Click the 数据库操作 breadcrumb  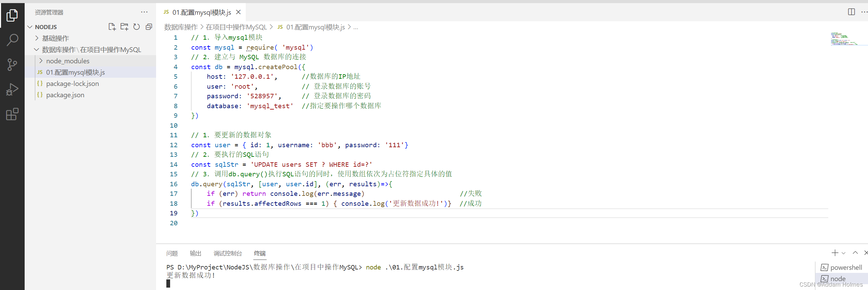[x=181, y=27]
